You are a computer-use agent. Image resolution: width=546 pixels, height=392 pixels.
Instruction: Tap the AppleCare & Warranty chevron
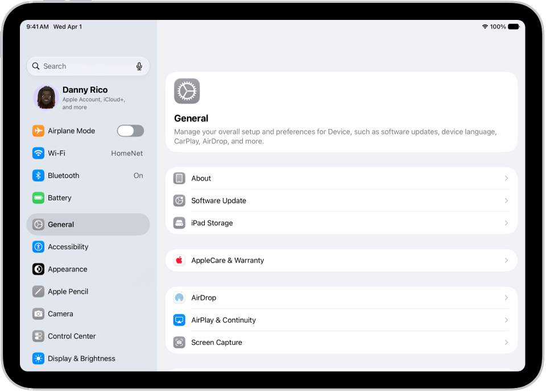coord(506,260)
